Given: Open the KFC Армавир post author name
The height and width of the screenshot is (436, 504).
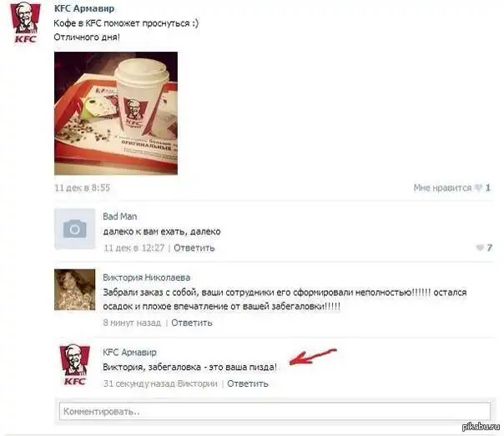Looking at the screenshot, I should point(84,8).
